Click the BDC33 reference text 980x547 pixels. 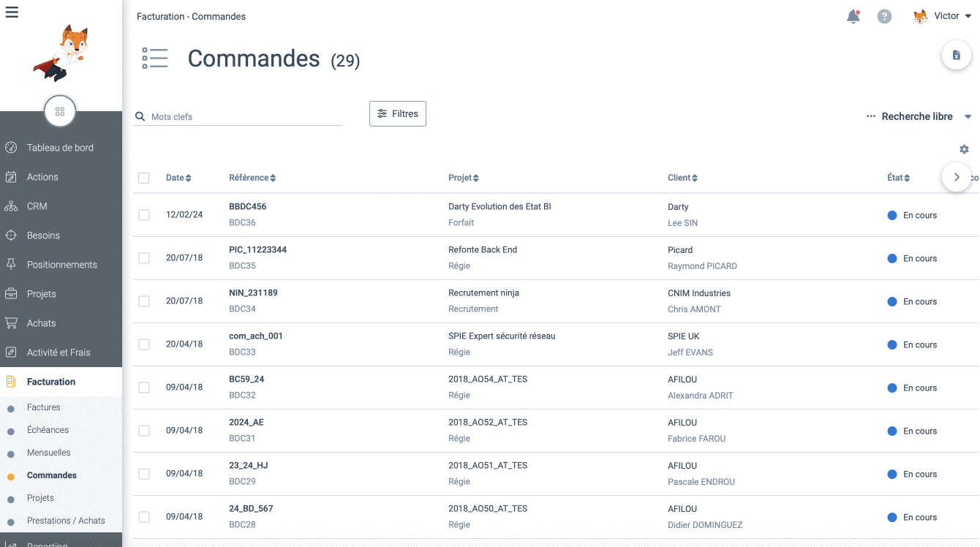tap(242, 352)
